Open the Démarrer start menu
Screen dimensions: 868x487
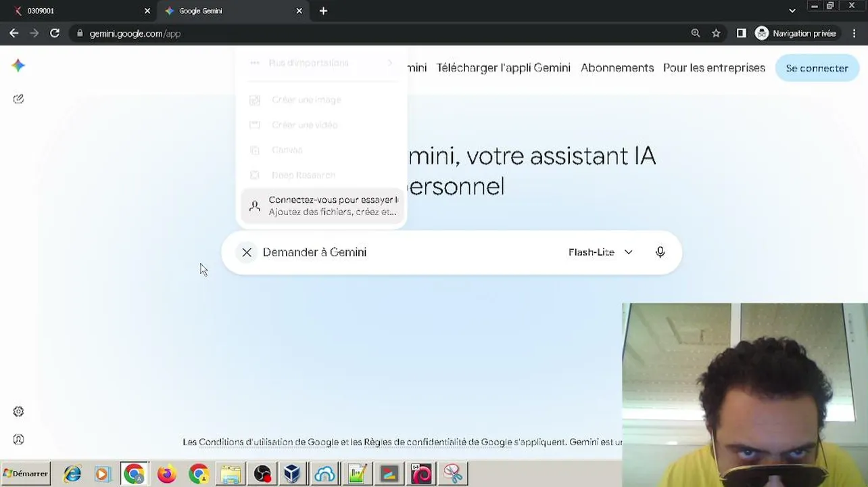point(26,473)
